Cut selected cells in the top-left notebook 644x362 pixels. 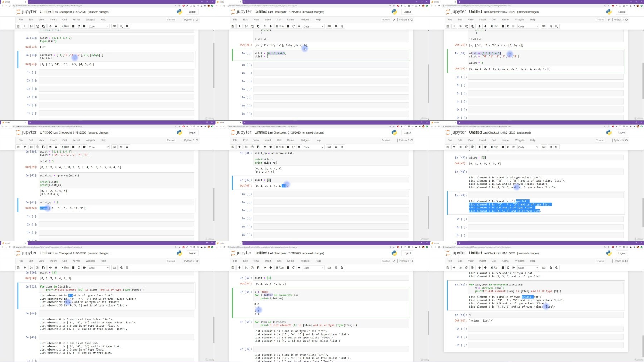pos(31,26)
